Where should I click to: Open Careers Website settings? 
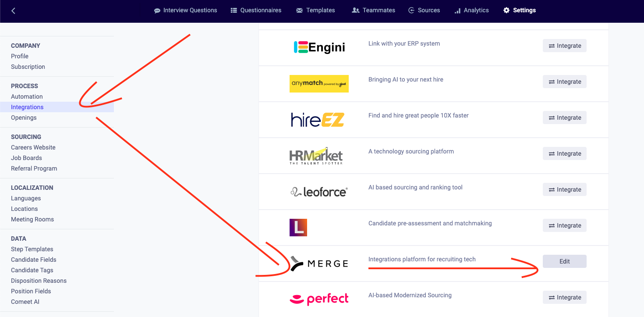(33, 147)
